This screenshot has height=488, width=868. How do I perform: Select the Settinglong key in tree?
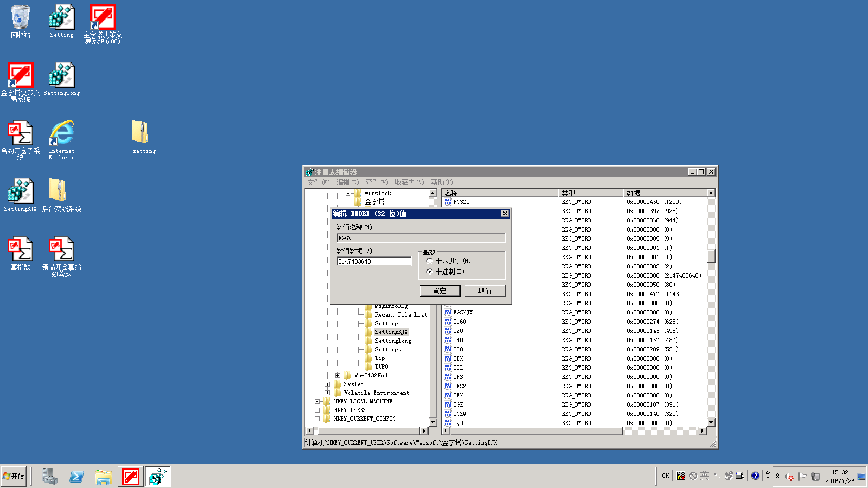(x=393, y=341)
